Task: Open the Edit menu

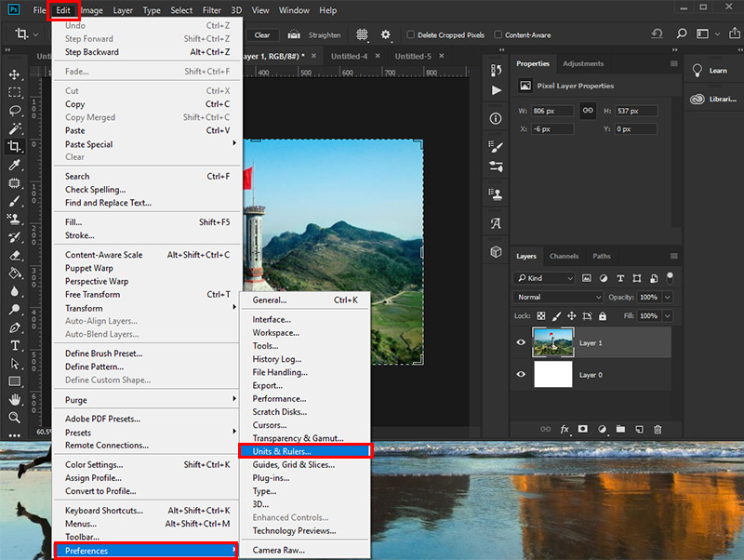Action: click(x=63, y=10)
